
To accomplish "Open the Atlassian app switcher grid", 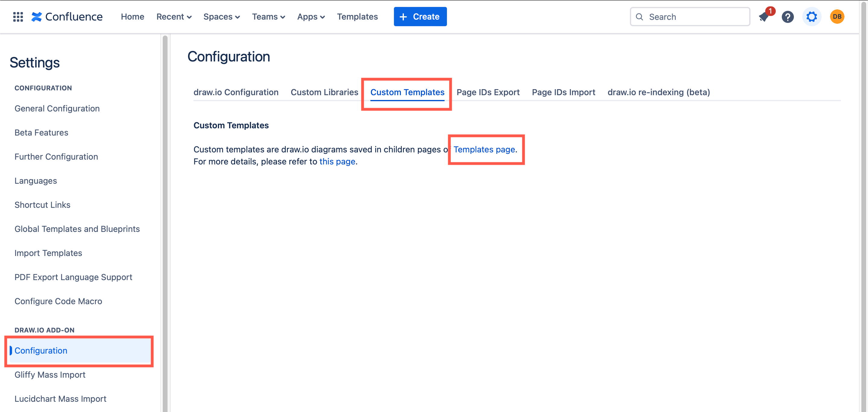I will coord(17,17).
